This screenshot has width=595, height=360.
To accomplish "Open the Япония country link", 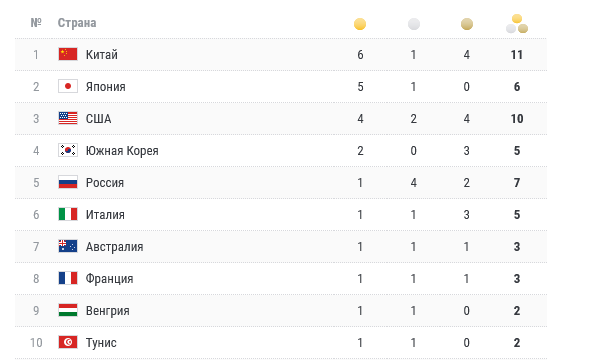I will [x=105, y=86].
